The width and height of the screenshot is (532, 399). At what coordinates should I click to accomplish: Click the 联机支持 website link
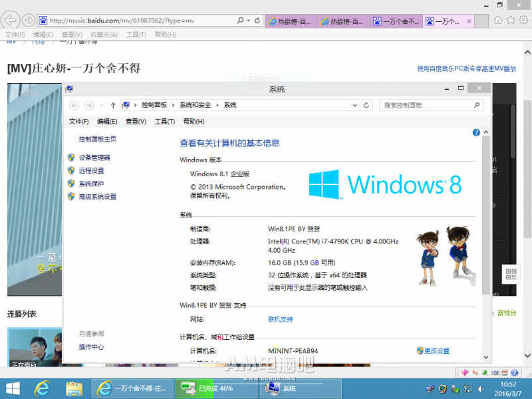pyautogui.click(x=280, y=319)
